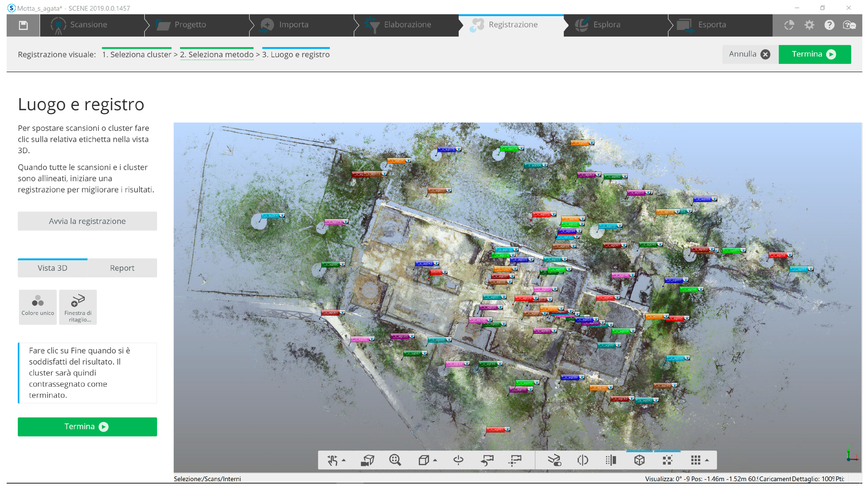The image size is (868, 489).
Task: Switch to the Esplora tab
Action: point(607,24)
